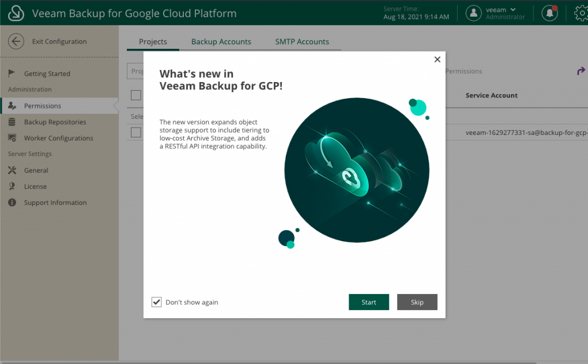Viewport: 588px width, 364px height.
Task: Click the Veeam Backup for Google Cloud Platform title
Action: click(134, 13)
